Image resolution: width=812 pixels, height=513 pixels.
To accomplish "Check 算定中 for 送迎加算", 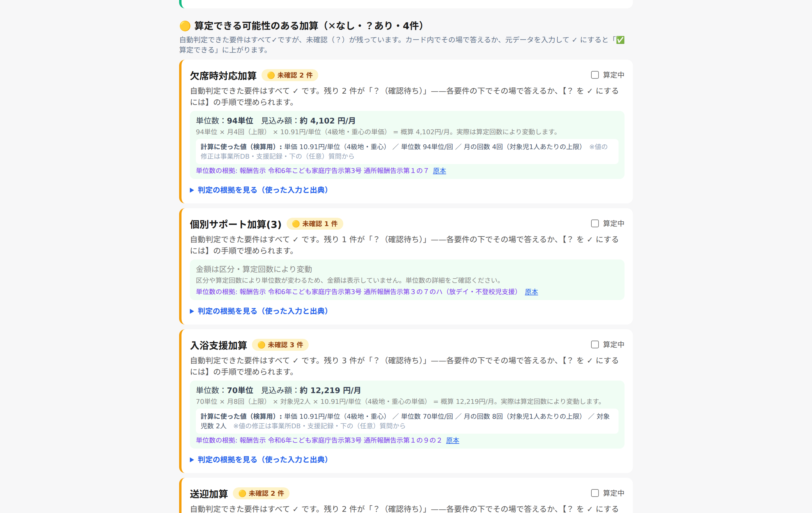I will [x=595, y=493].
